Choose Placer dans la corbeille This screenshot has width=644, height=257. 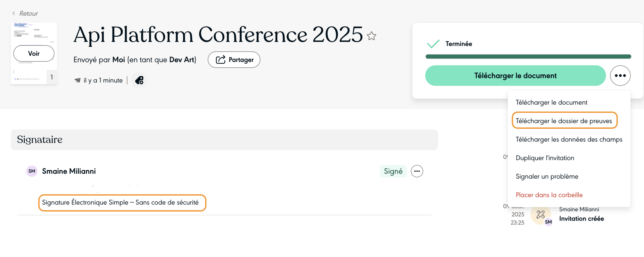549,195
